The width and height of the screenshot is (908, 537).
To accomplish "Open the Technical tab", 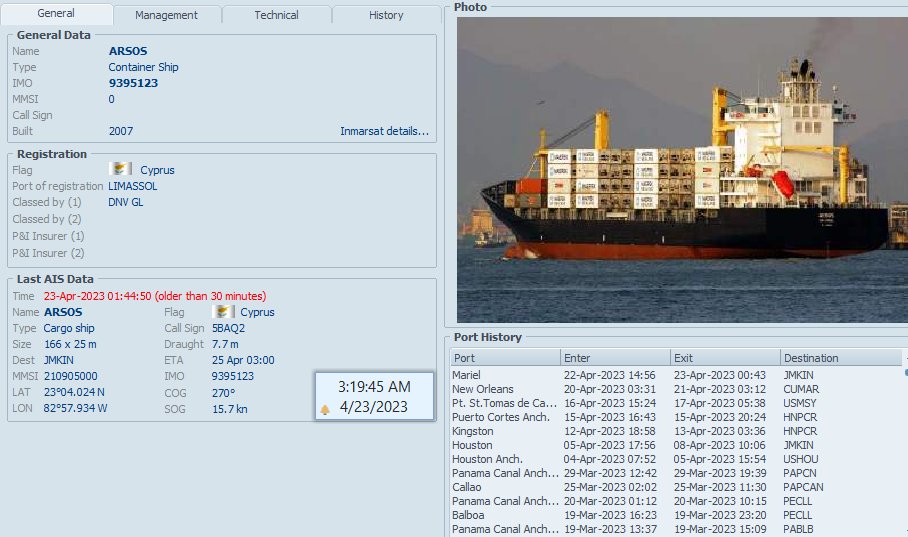I will [276, 15].
